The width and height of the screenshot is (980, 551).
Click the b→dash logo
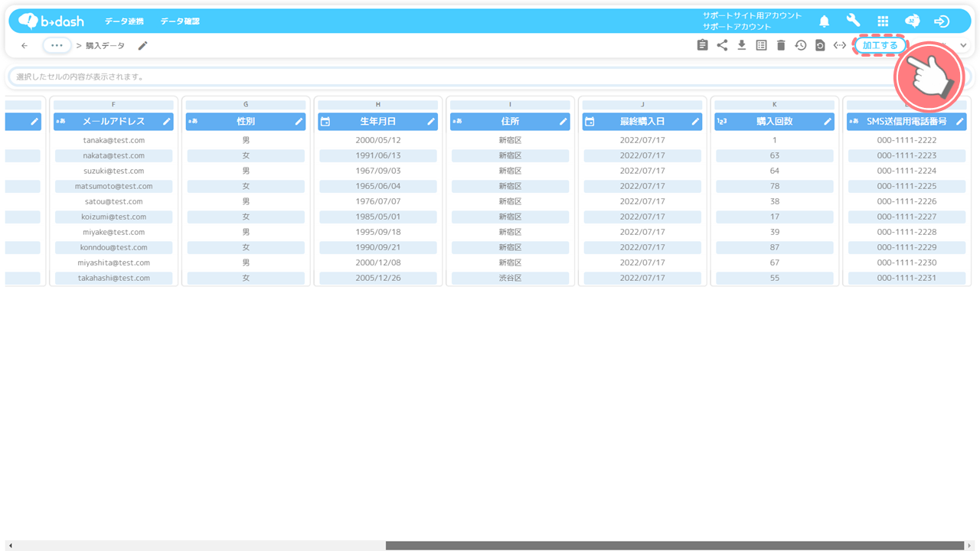point(51,21)
